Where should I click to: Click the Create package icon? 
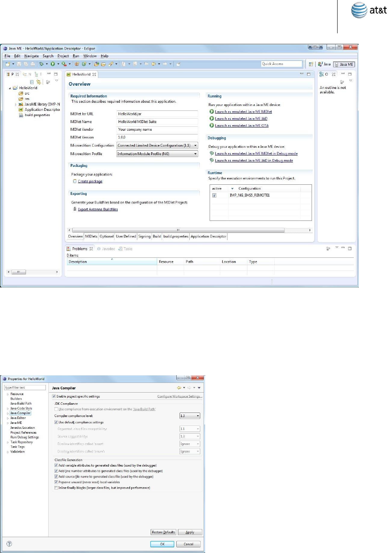point(75,181)
